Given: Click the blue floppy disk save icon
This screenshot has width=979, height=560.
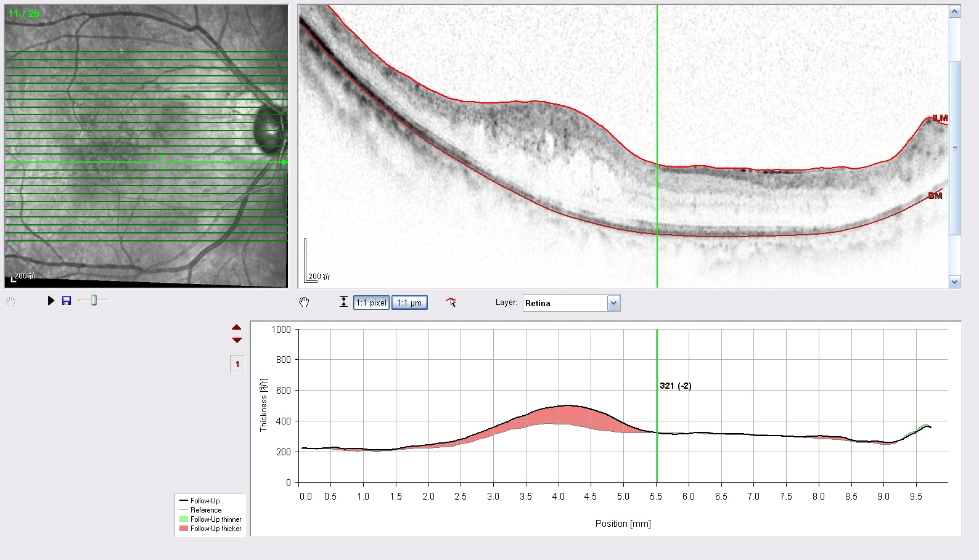Looking at the screenshot, I should (x=67, y=301).
